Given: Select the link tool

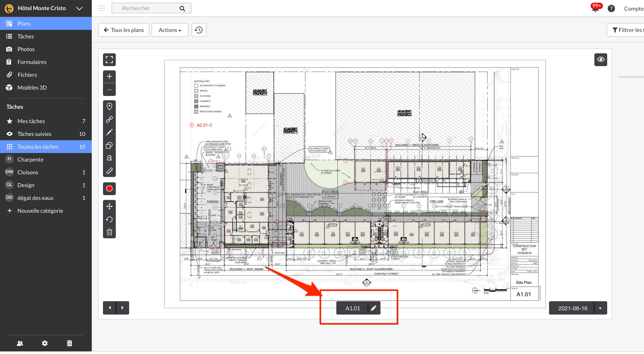Looking at the screenshot, I should (109, 119).
